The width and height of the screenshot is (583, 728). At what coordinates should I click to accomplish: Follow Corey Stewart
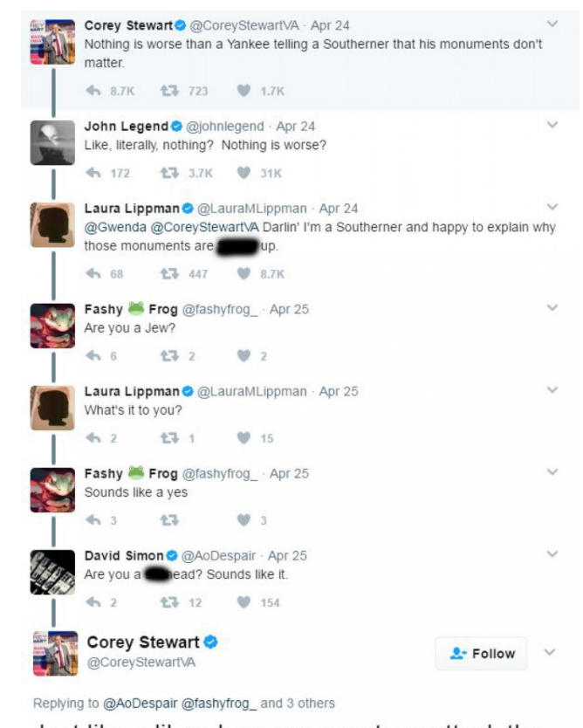[x=482, y=653]
